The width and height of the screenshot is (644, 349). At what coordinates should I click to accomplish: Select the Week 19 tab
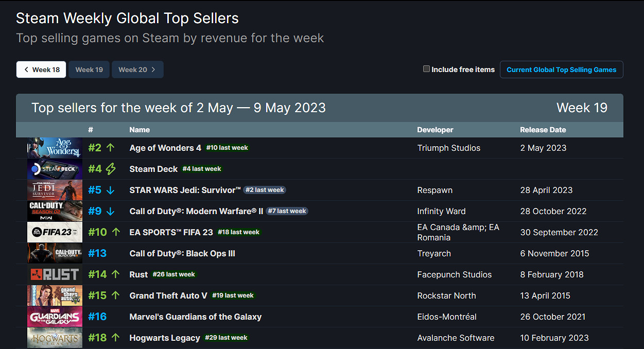pyautogui.click(x=89, y=69)
